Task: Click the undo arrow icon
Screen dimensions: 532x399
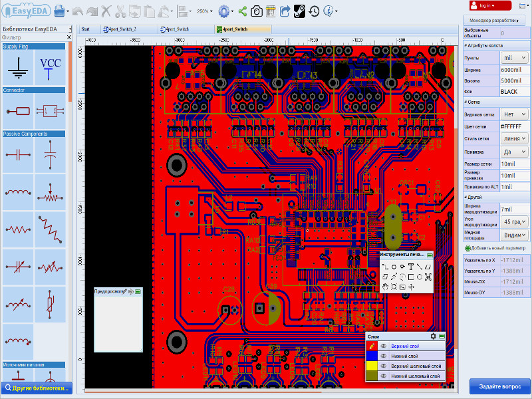Action: pos(78,11)
